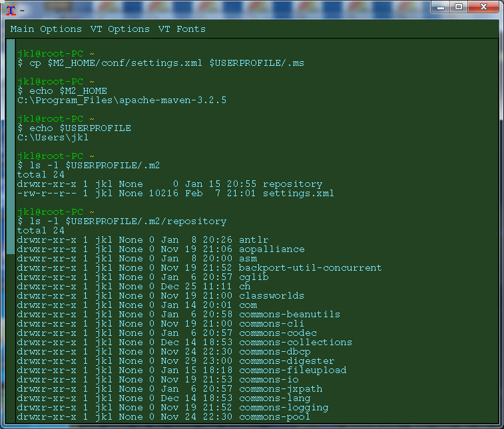The height and width of the screenshot is (429, 504).
Task: Click the light blue scrollbar thumb
Action: pyautogui.click(x=10, y=146)
